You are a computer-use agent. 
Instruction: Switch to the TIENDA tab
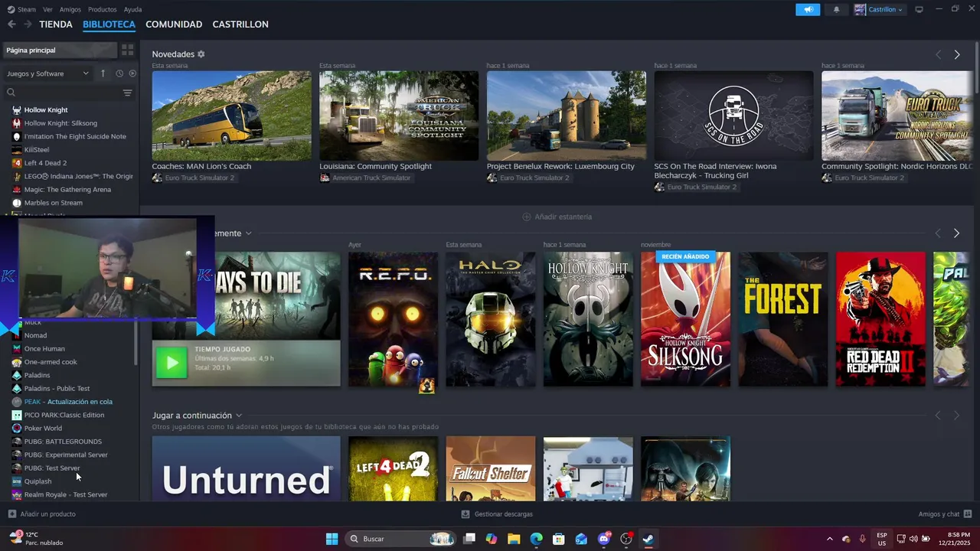pyautogui.click(x=56, y=24)
